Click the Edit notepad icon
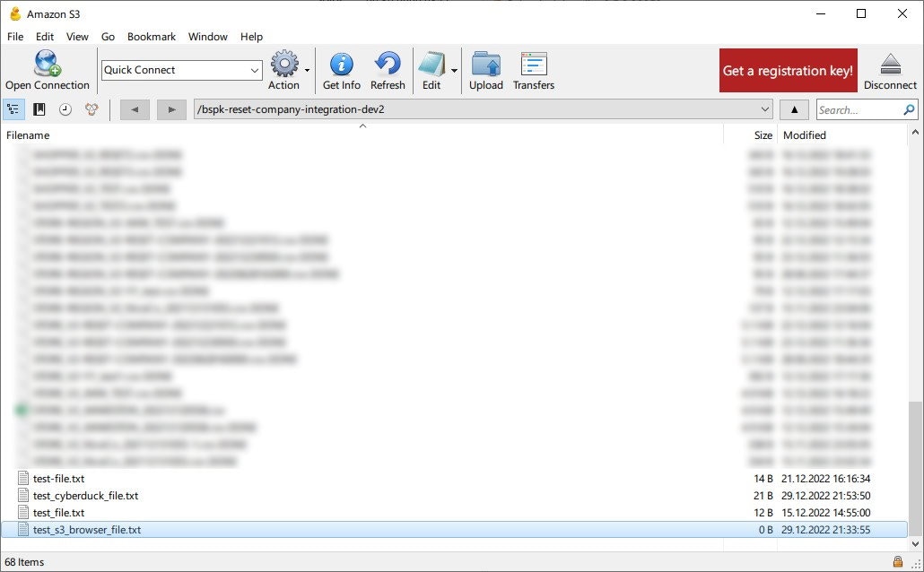This screenshot has width=924, height=572. click(431, 64)
